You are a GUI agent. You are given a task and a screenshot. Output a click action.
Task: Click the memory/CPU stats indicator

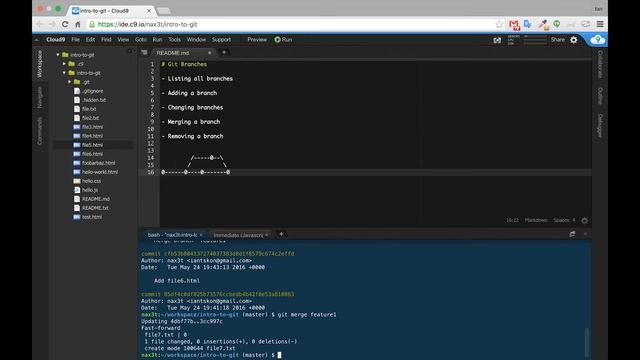point(527,40)
